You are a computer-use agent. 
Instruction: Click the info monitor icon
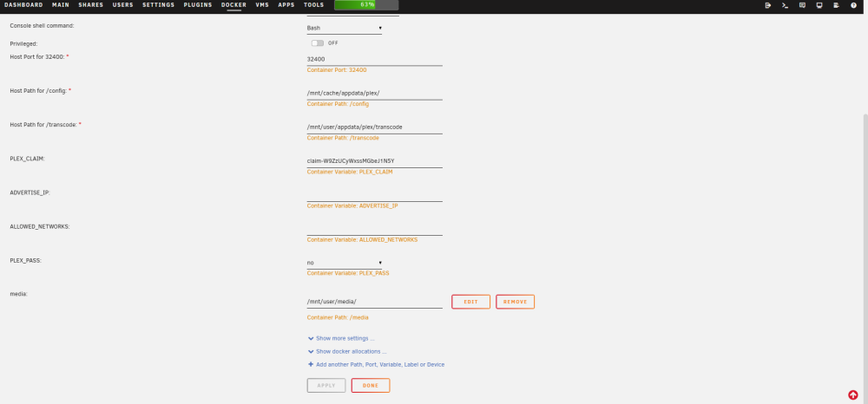(x=819, y=5)
